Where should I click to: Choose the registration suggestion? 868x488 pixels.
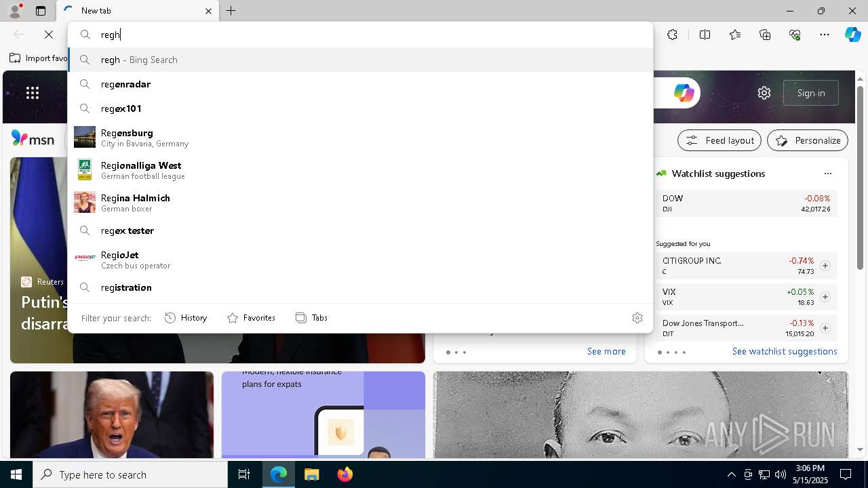(x=360, y=287)
